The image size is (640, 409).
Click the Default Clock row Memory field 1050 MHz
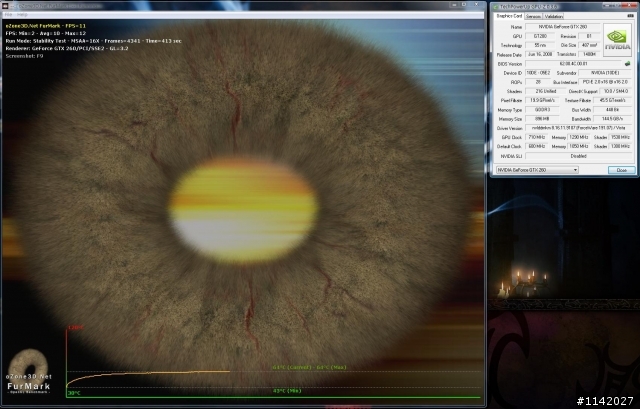(x=579, y=146)
